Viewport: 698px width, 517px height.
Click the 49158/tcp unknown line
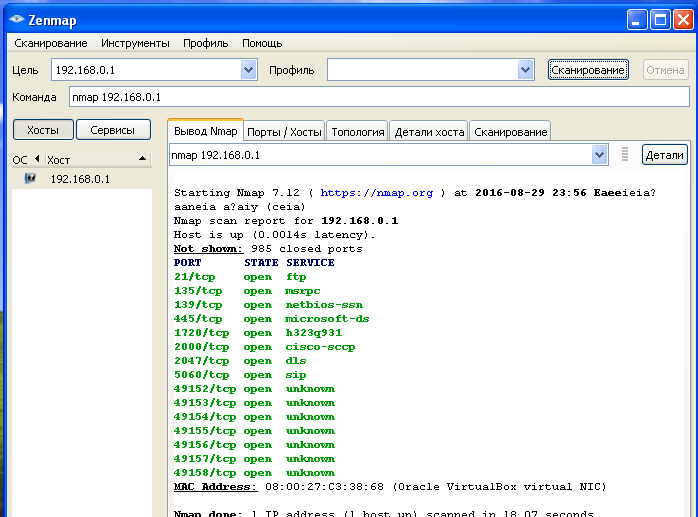pos(254,473)
